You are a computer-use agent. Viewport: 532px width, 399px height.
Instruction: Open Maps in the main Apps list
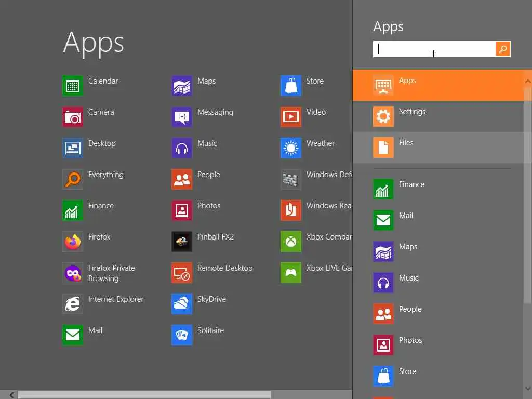click(182, 86)
